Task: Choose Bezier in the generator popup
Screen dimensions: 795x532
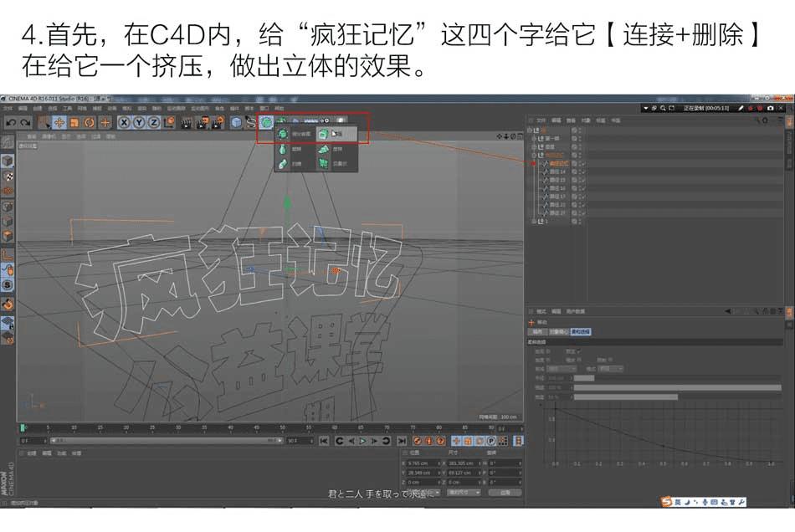Action: 336,164
